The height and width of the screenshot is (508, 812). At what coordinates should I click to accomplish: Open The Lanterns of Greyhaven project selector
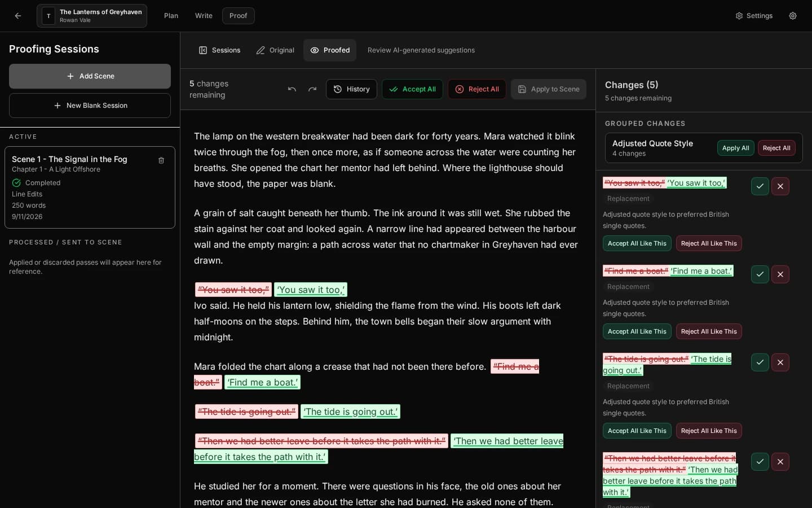(x=92, y=16)
